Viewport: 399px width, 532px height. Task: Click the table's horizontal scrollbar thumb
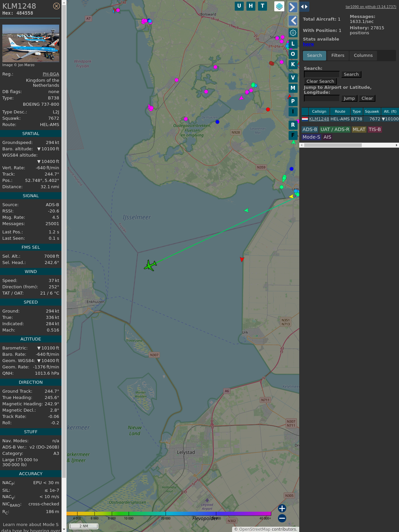coord(333,145)
